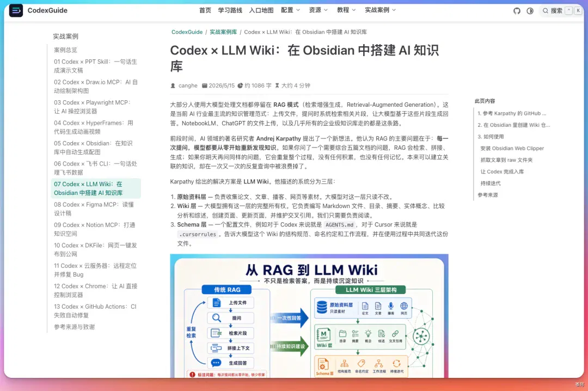Screen dimensions: 588x391
Task: Open 03 Codex × Playwright MCP case
Action: tap(96, 107)
